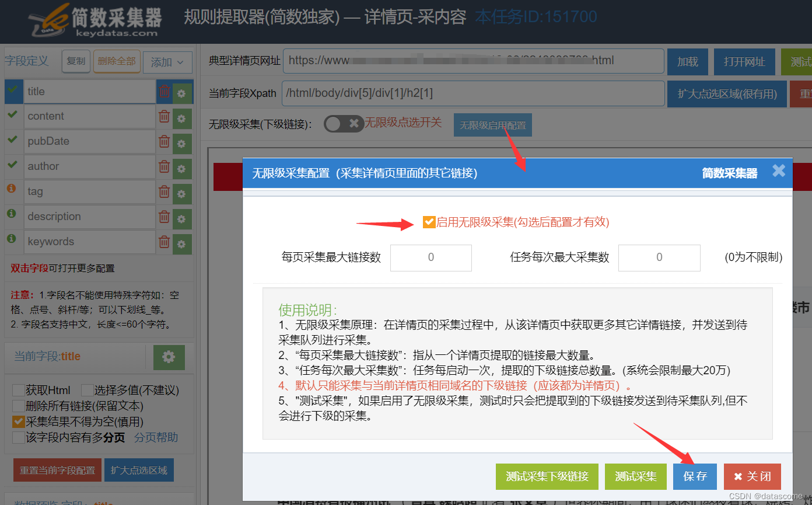Click 测试采集下级链接 button

click(x=547, y=476)
